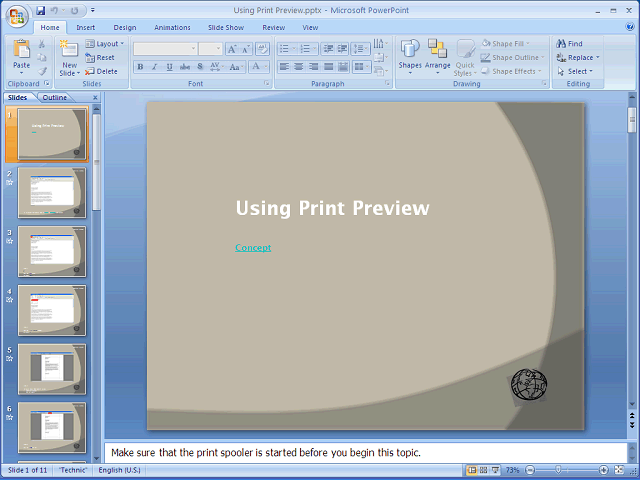Viewport: 640px width, 480px height.
Task: Decrease font size with the shrink font icon
Action: (x=246, y=49)
